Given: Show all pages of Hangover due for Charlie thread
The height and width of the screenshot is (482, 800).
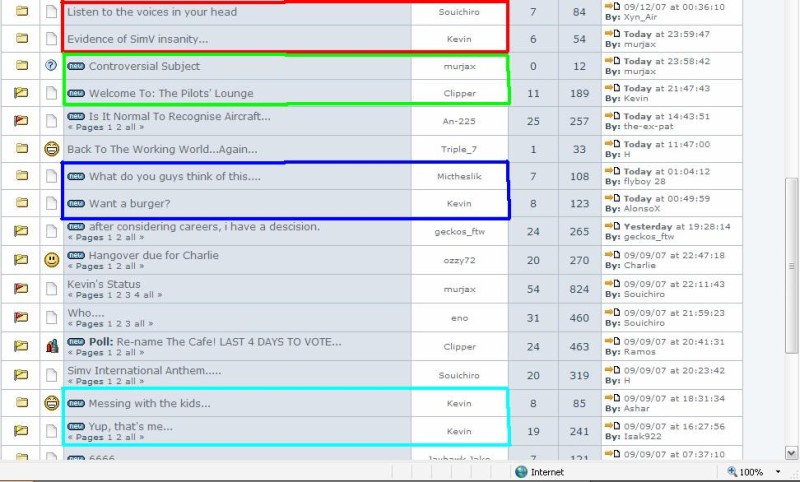Looking at the screenshot, I should [x=131, y=266].
